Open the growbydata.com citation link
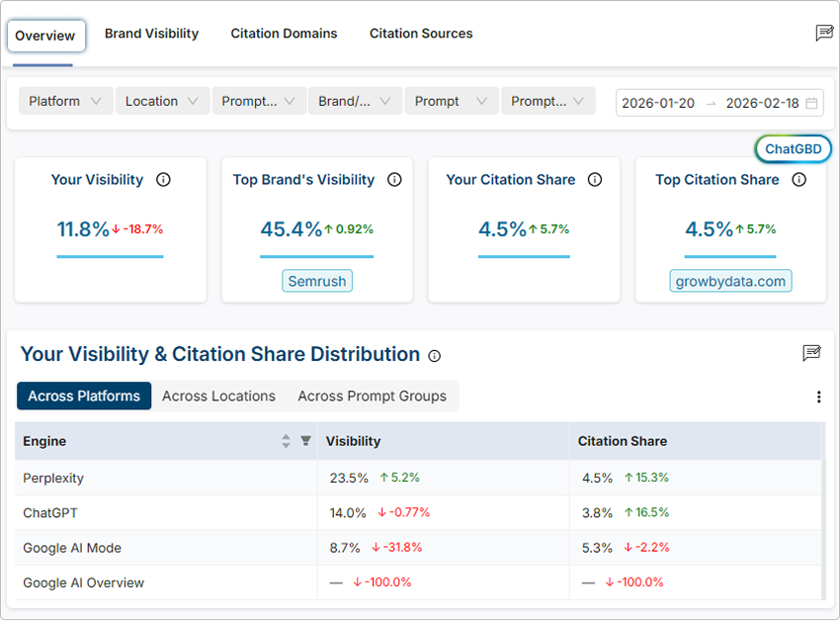840x621 pixels. (730, 281)
